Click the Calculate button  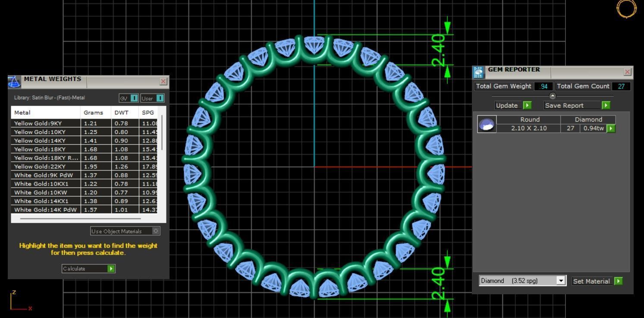click(x=88, y=268)
